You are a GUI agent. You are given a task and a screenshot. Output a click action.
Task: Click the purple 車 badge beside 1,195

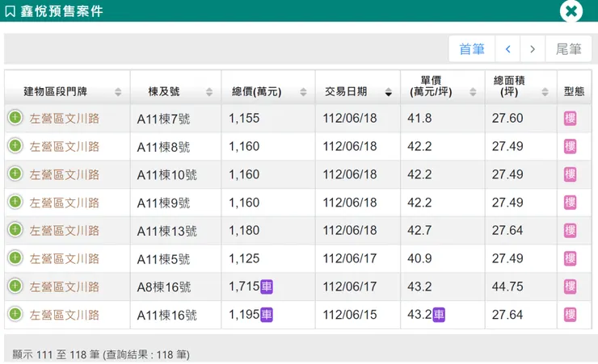coord(267,315)
